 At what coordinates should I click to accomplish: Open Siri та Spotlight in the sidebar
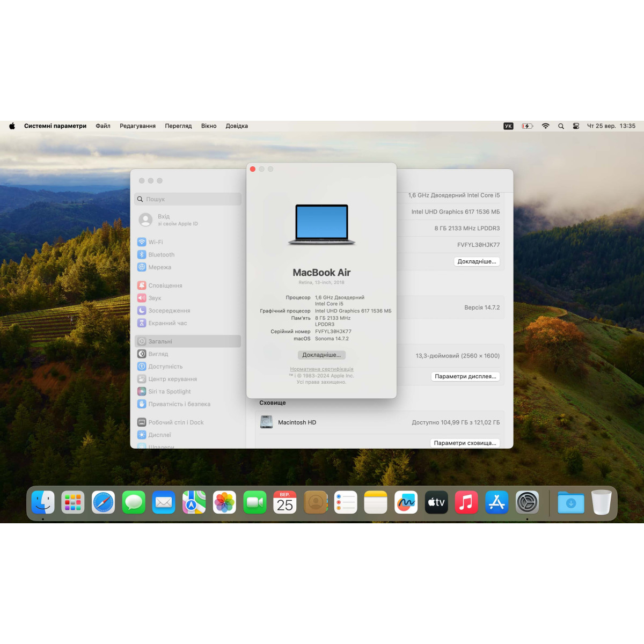188,392
